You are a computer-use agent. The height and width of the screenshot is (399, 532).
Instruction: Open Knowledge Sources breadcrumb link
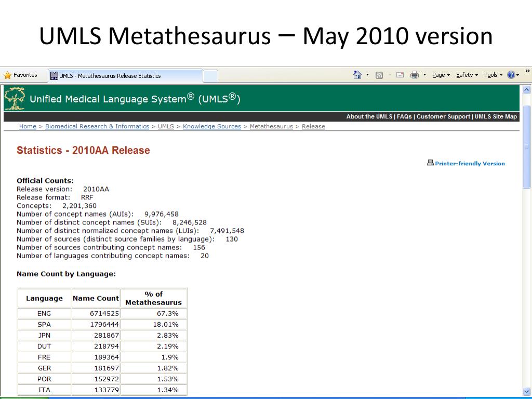point(212,126)
